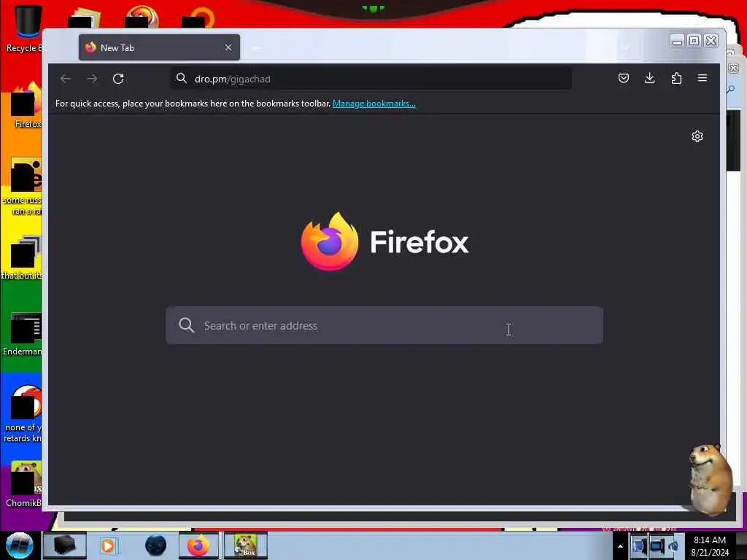This screenshot has height=560, width=747.
Task: Close the Firefox window
Action: pyautogui.click(x=711, y=41)
